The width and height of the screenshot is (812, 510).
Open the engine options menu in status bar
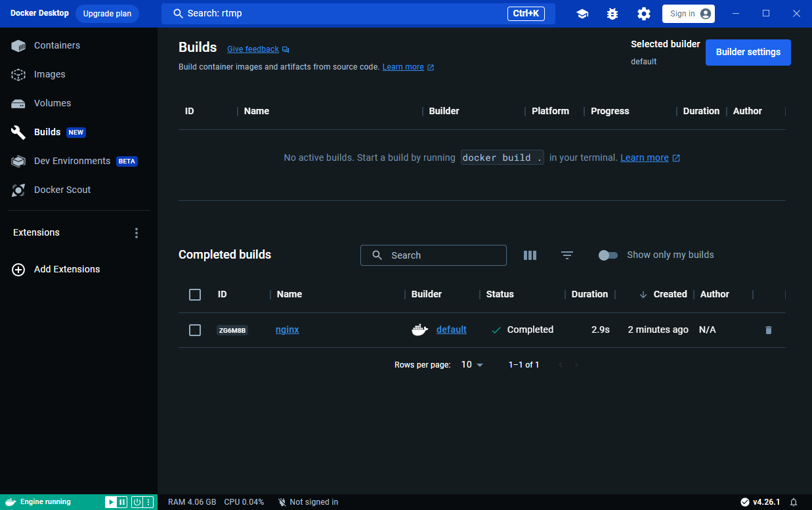click(x=148, y=502)
